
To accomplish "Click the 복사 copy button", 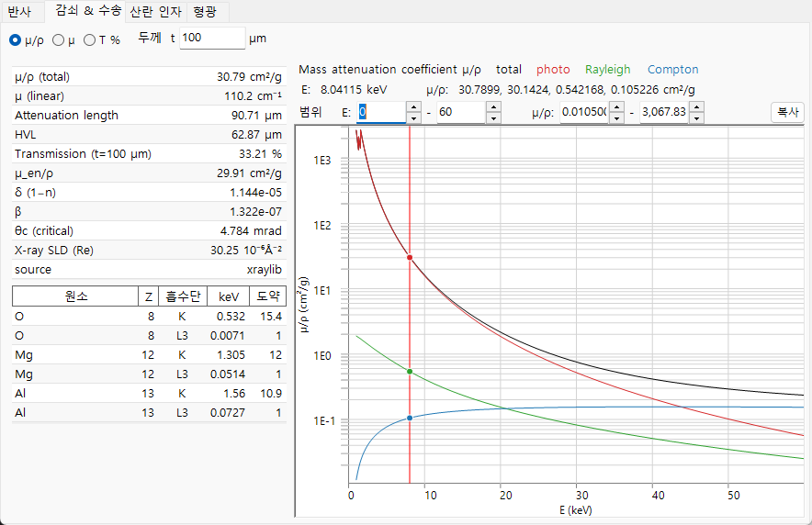I will pyautogui.click(x=788, y=112).
